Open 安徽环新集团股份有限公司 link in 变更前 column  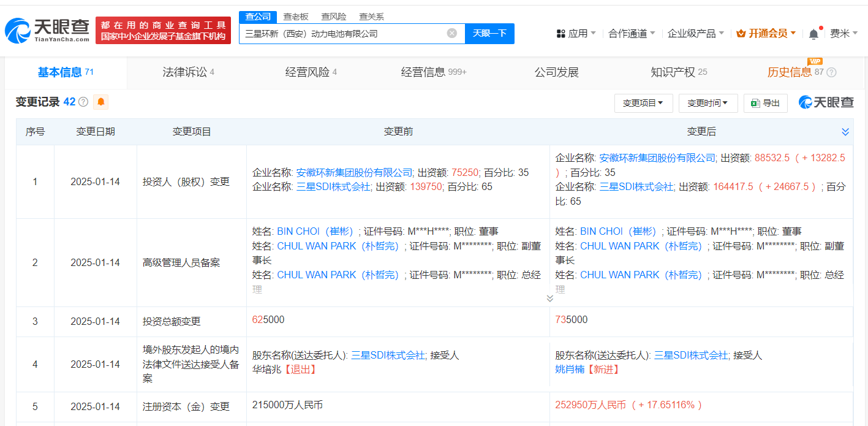tap(354, 172)
